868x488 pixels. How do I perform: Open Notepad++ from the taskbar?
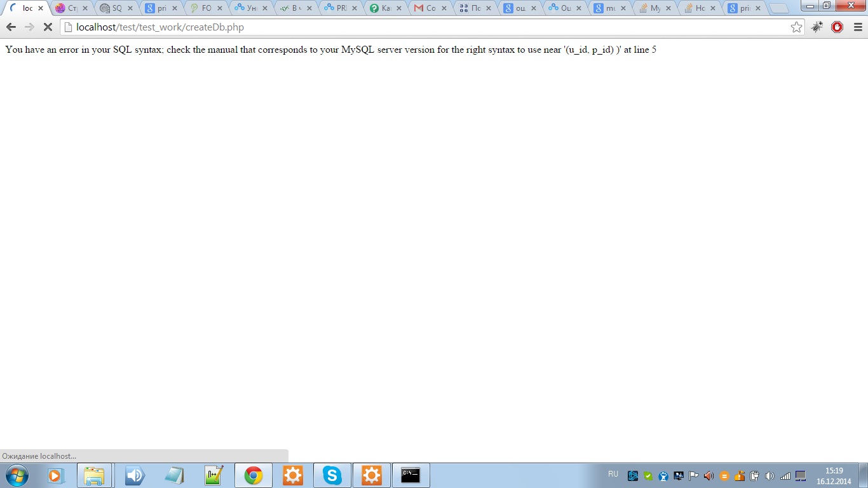(214, 475)
